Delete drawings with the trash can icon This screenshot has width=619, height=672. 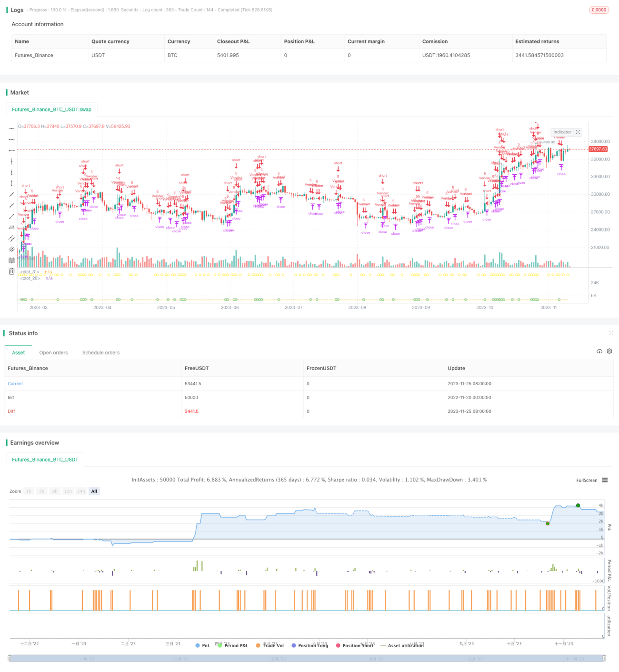tap(11, 271)
